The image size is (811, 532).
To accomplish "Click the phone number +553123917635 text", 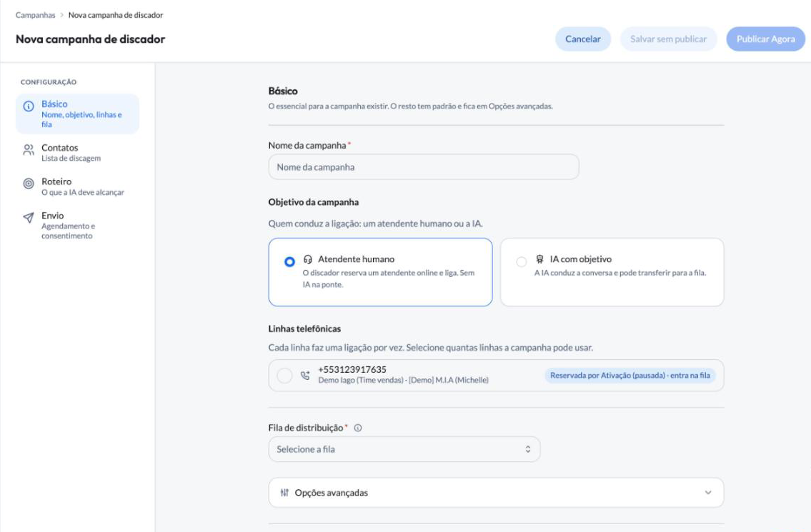I will [x=352, y=370].
